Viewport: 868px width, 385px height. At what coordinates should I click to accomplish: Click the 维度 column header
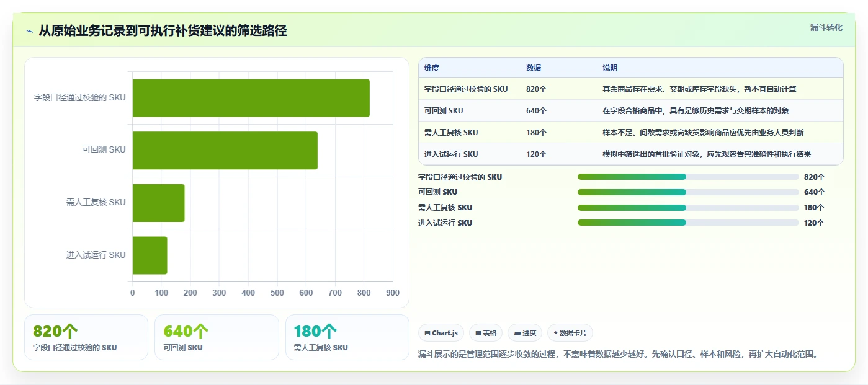[432, 68]
